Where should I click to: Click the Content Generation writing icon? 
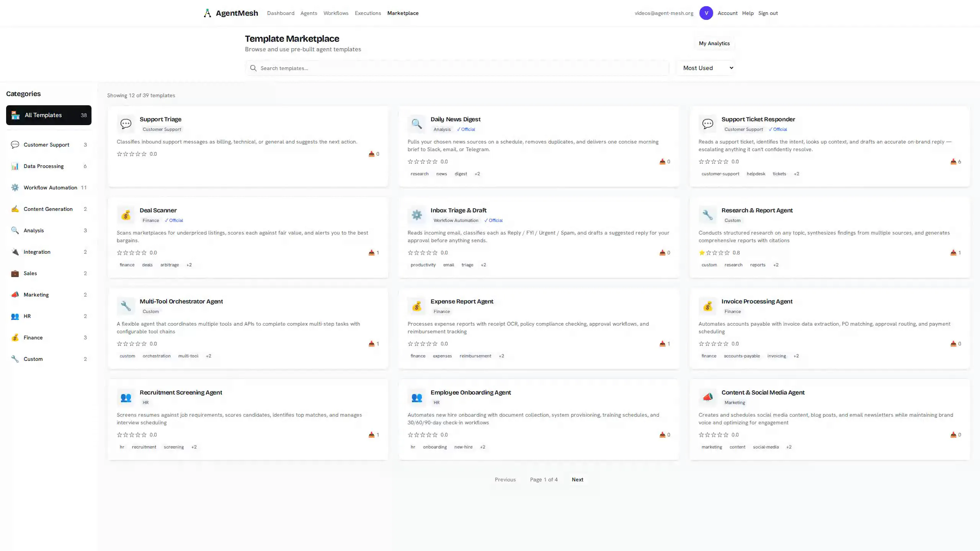pos(15,209)
